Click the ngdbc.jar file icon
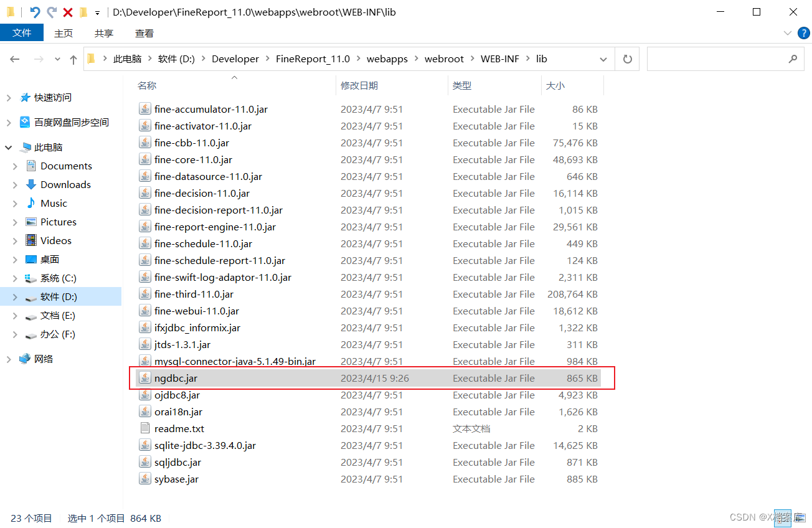 (144, 378)
